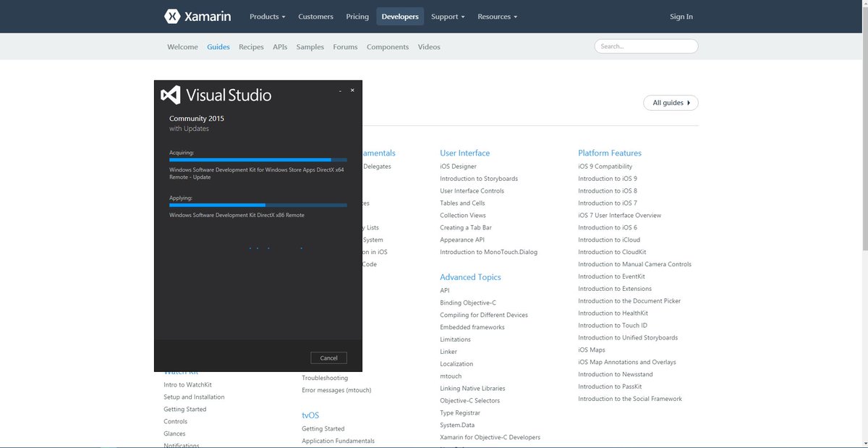Screen dimensions: 868x448
Task: Switch to the Welcome tab
Action: (x=182, y=47)
